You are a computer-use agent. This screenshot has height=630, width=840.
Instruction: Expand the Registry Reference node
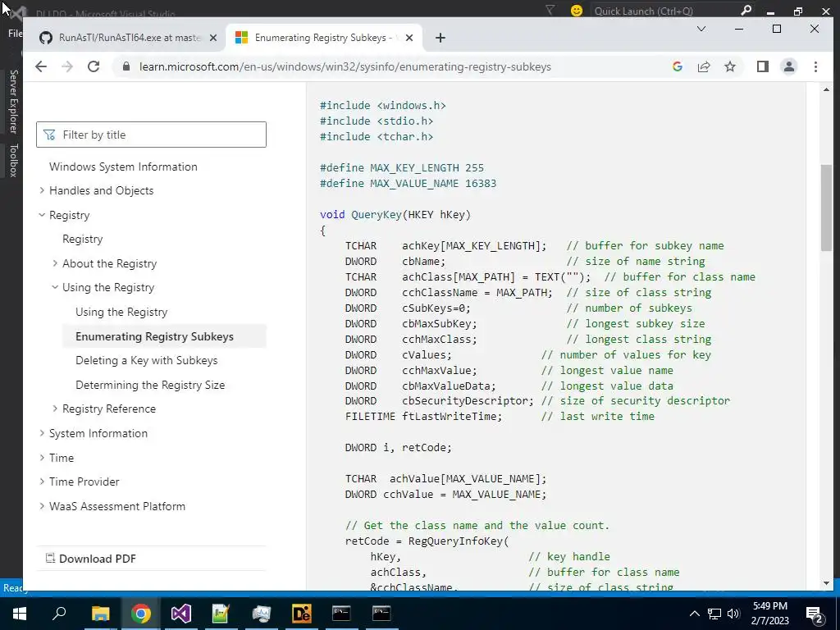click(x=55, y=409)
